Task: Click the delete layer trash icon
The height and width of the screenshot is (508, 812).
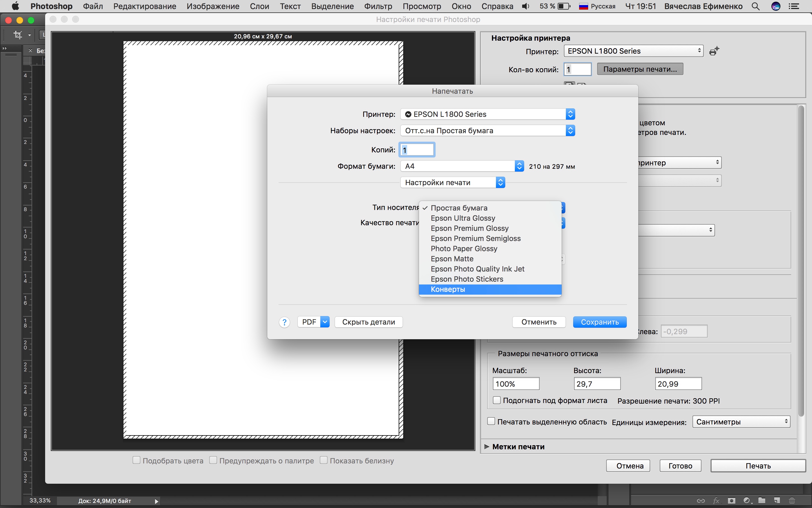Action: pyautogui.click(x=792, y=500)
